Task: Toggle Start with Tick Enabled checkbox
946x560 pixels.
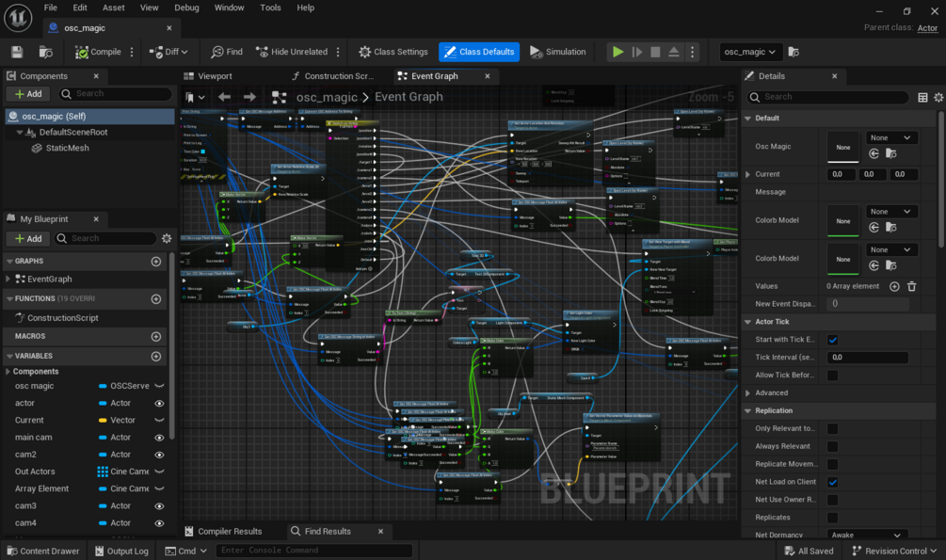Action: [x=833, y=340]
